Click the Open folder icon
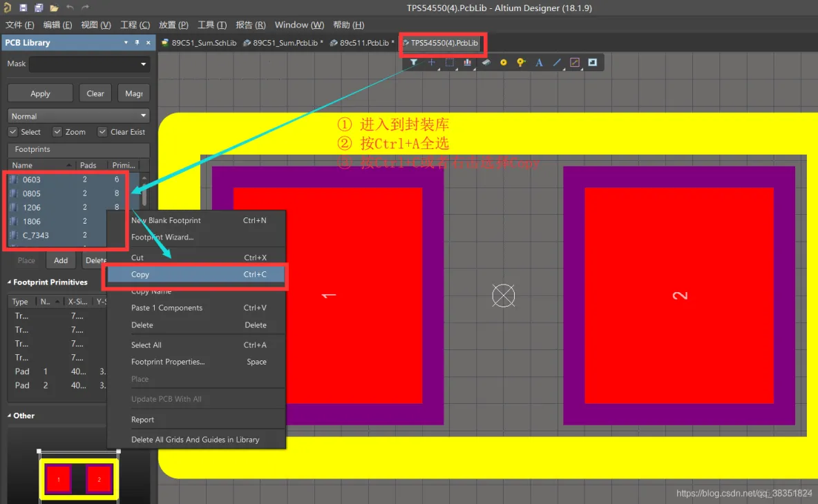The height and width of the screenshot is (504, 818). pyautogui.click(x=55, y=8)
